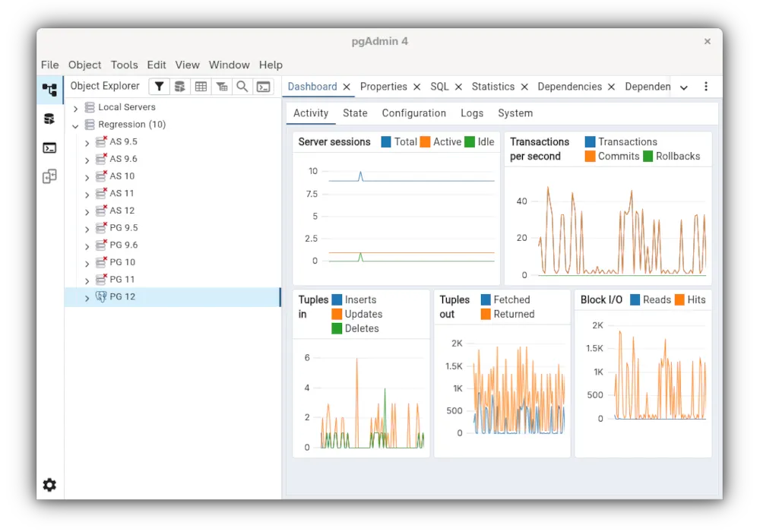Switch to the Configuration dashboard tab
Screen dimensions: 760x532
click(413, 113)
